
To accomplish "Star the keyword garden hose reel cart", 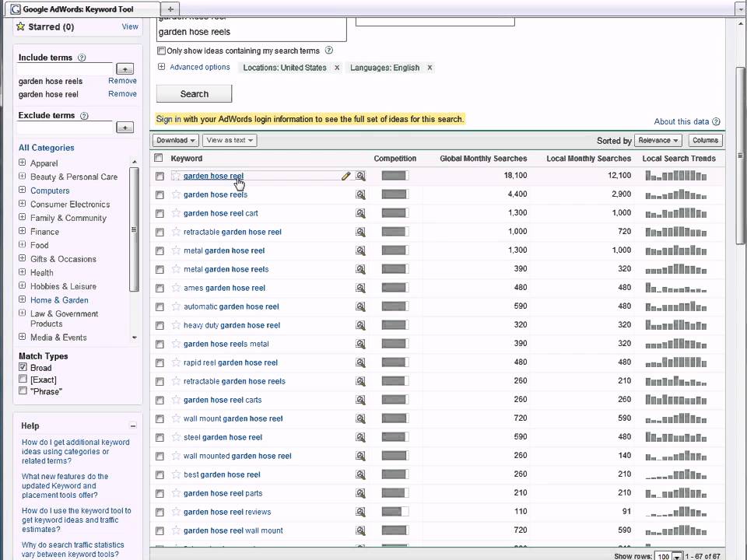I will click(x=177, y=213).
